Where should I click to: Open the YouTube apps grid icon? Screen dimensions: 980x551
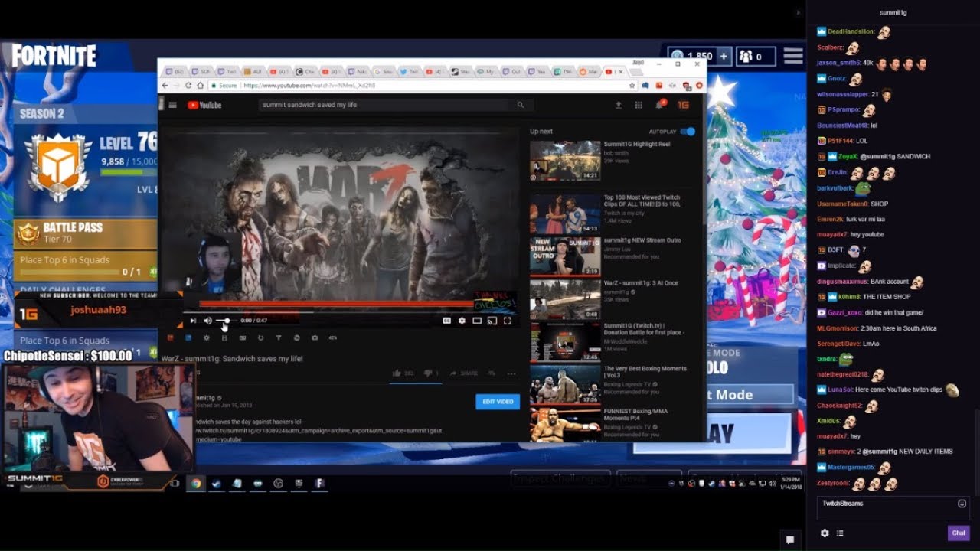[x=639, y=105]
